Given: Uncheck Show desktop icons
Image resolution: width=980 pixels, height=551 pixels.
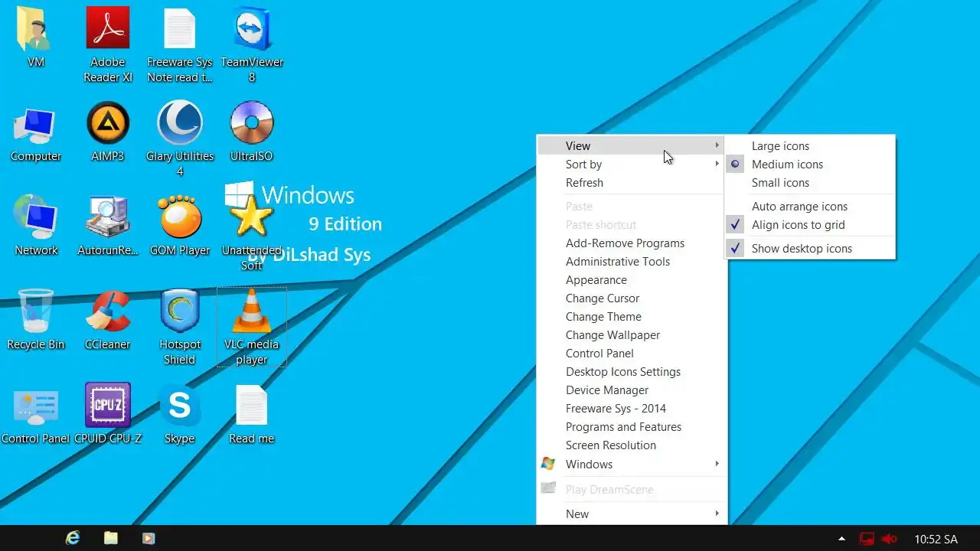Looking at the screenshot, I should [x=810, y=249].
